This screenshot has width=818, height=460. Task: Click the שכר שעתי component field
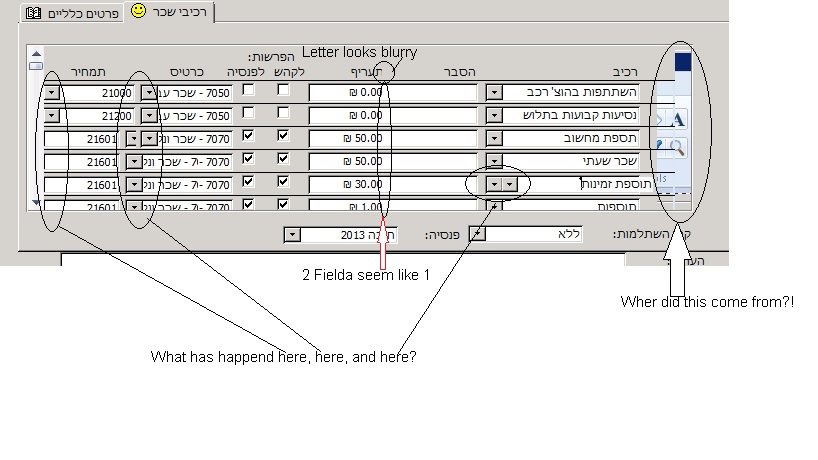pyautogui.click(x=571, y=161)
